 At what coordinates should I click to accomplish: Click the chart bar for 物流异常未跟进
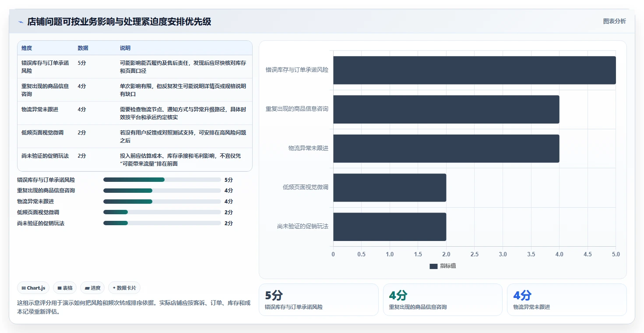(x=446, y=149)
